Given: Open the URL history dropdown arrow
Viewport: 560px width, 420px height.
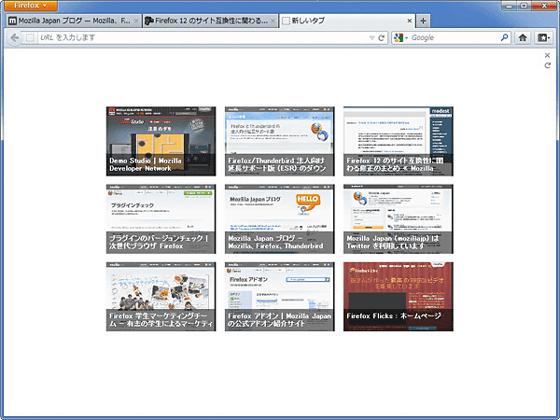Looking at the screenshot, I should (372, 38).
